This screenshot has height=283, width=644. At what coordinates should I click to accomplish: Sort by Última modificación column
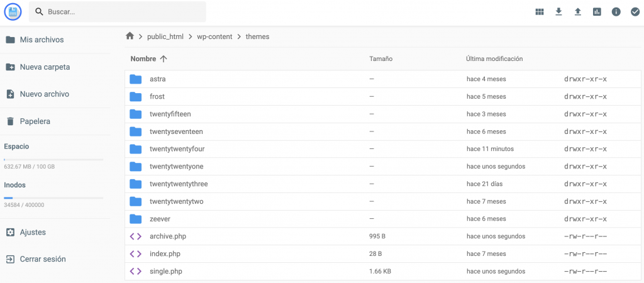(494, 58)
